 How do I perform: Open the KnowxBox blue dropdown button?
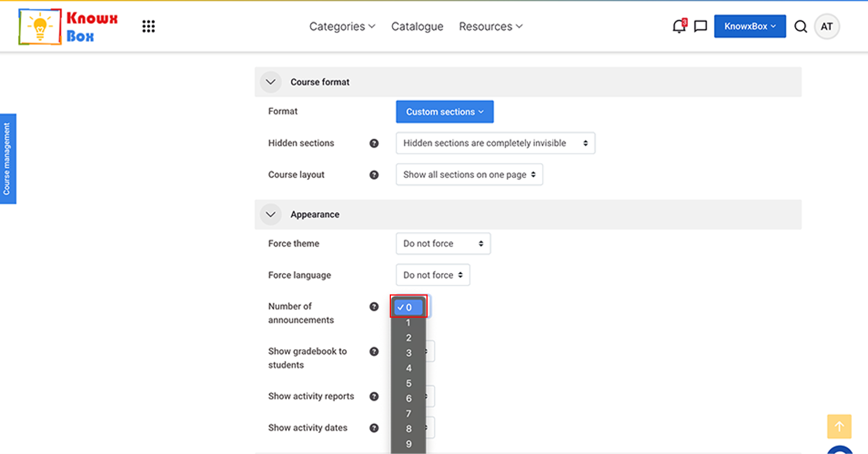(750, 26)
